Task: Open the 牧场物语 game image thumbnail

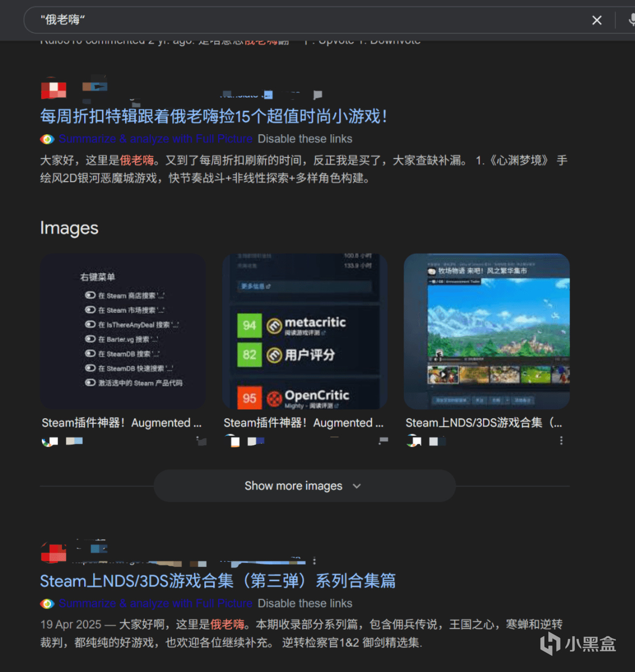Action: [486, 331]
